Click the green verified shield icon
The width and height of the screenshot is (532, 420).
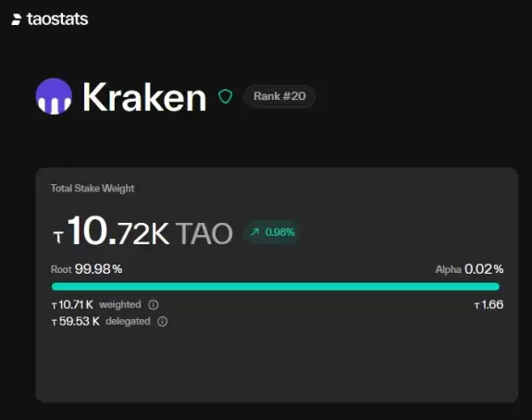225,96
